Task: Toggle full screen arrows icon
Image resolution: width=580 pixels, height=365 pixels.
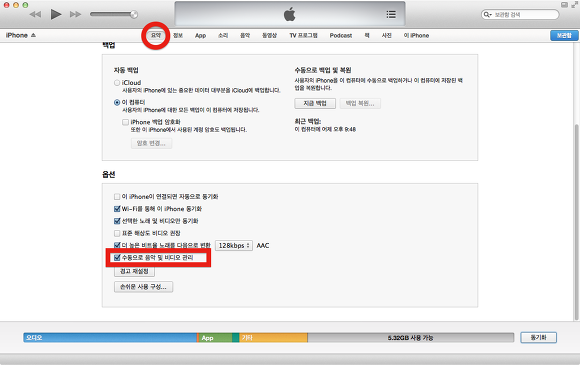Action: pyautogui.click(x=574, y=5)
